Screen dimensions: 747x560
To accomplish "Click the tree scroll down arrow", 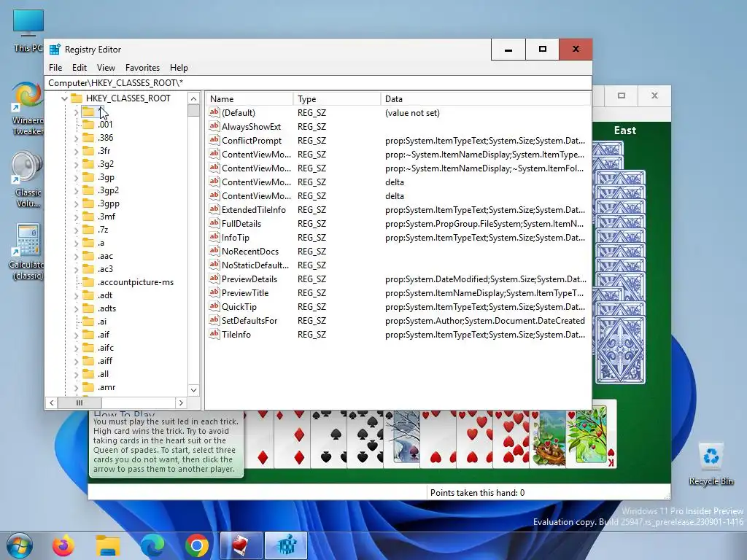I will [x=193, y=390].
